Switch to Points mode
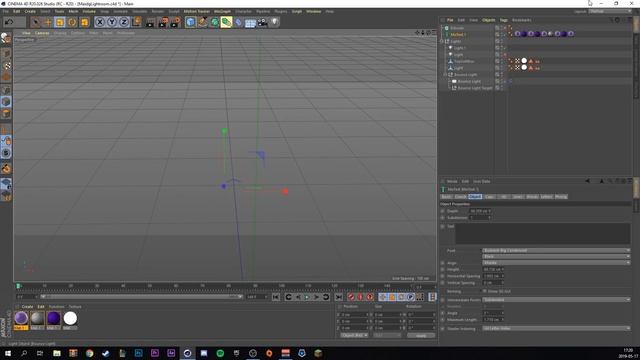The height and width of the screenshot is (360, 640). (6, 90)
